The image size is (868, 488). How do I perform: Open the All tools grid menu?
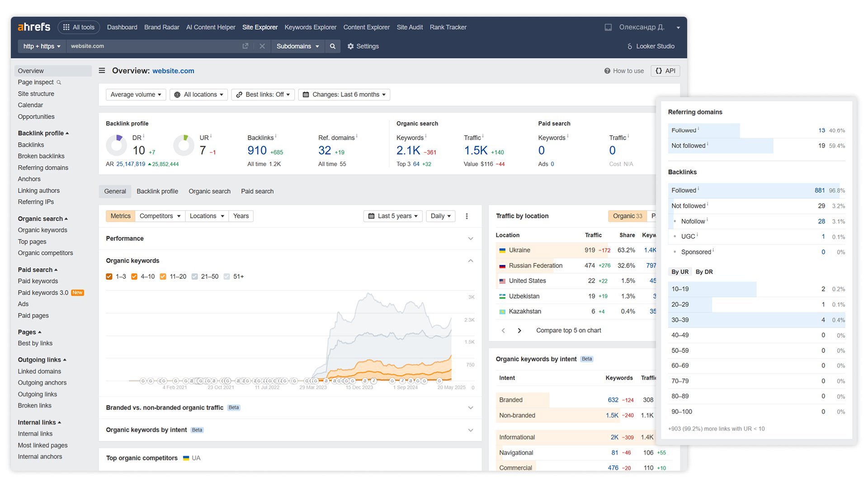tap(79, 27)
